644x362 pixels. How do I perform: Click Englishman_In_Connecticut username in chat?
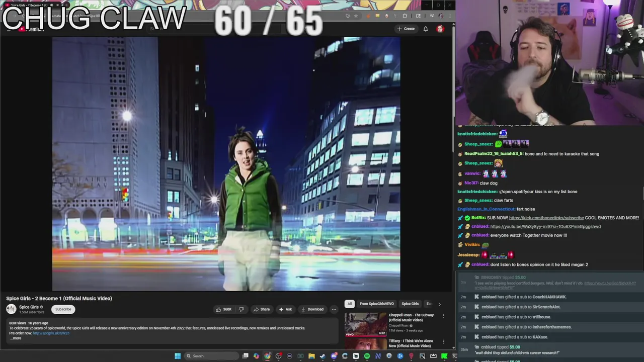[486, 209]
